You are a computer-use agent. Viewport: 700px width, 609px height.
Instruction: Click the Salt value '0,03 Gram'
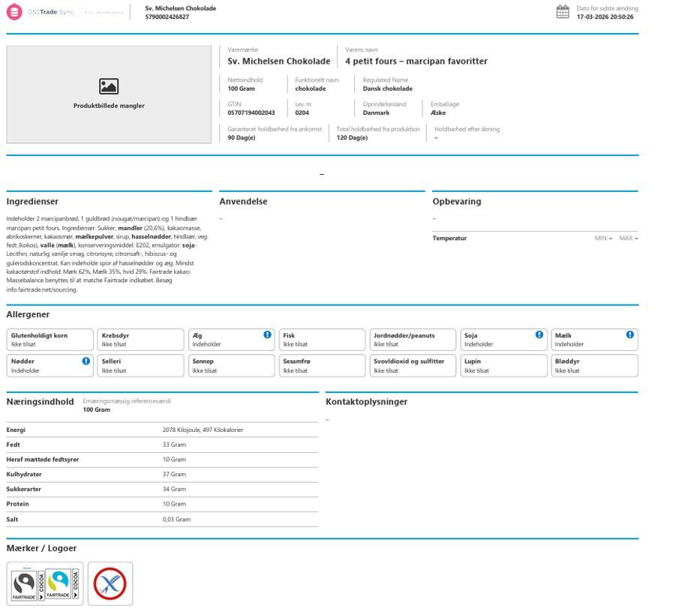coord(176,520)
